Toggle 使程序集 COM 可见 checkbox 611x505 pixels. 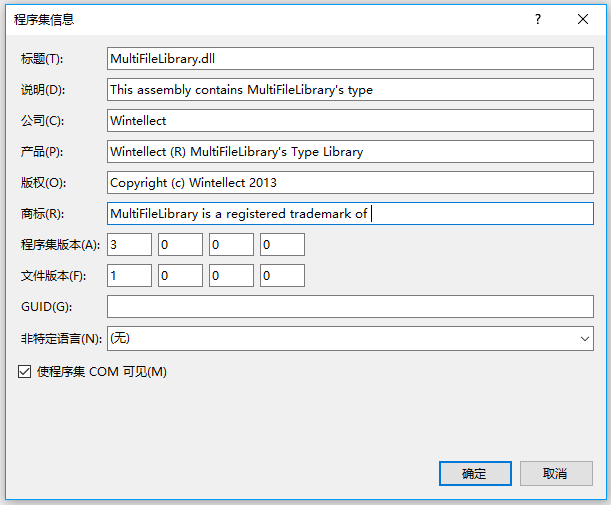pos(25,371)
